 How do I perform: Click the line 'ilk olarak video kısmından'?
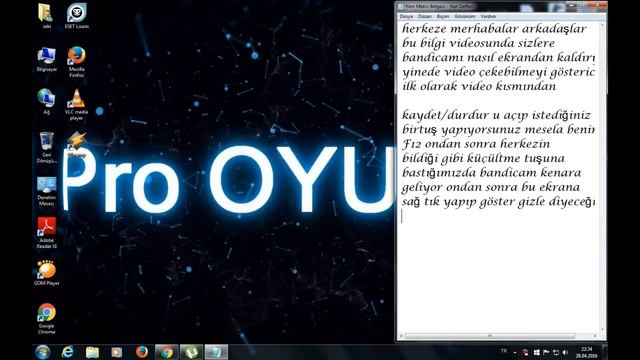(x=479, y=87)
